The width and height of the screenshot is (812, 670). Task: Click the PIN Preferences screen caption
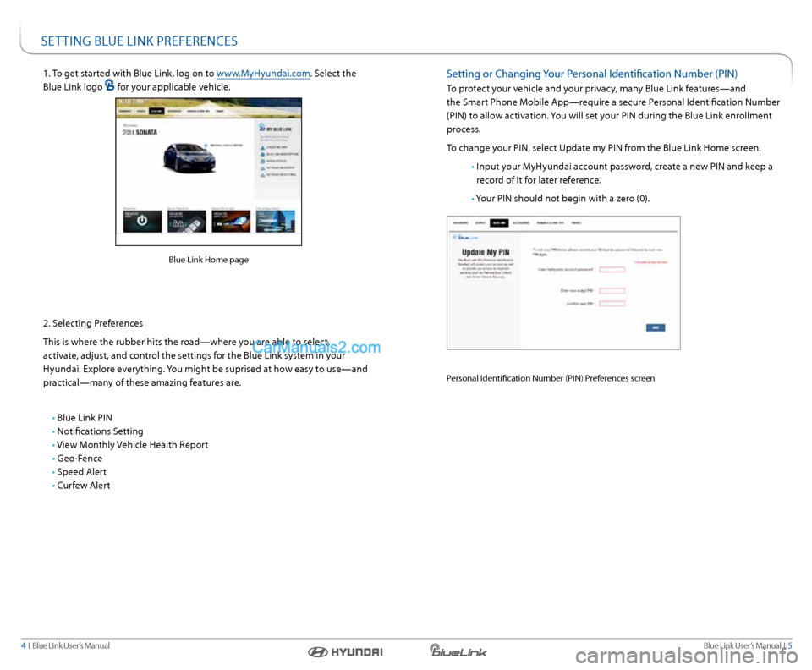pyautogui.click(x=551, y=378)
